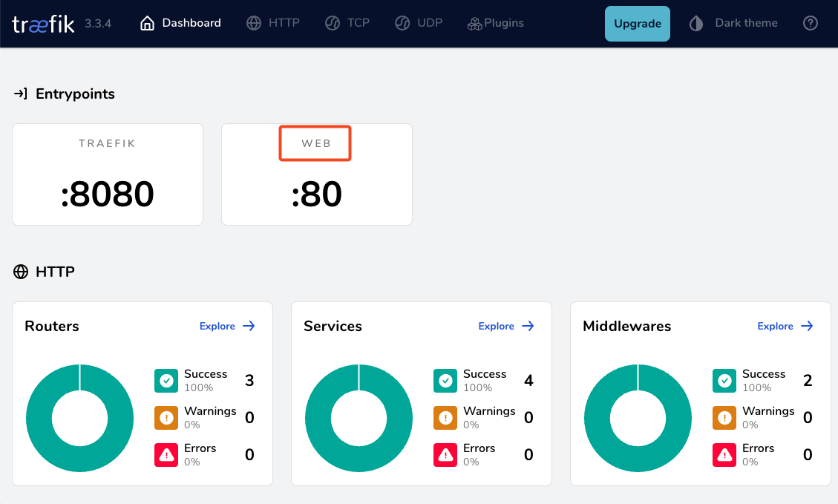Open Explore link for Services

pos(505,326)
